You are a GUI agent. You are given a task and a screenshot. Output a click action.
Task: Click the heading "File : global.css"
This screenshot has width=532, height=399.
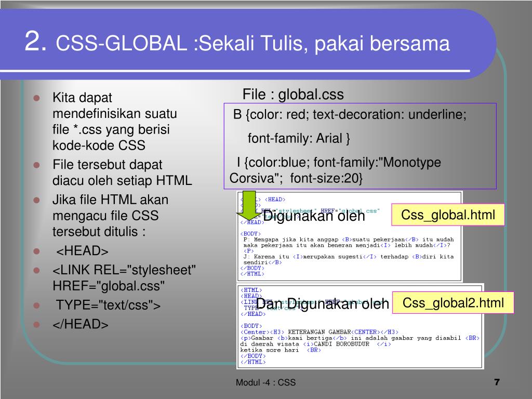tap(293, 95)
